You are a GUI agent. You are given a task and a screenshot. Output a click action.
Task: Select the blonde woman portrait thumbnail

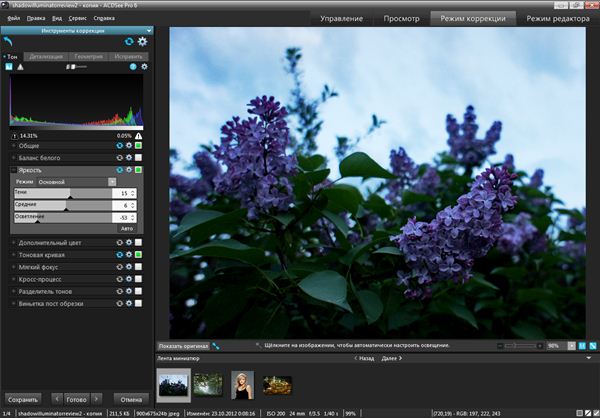(x=241, y=384)
